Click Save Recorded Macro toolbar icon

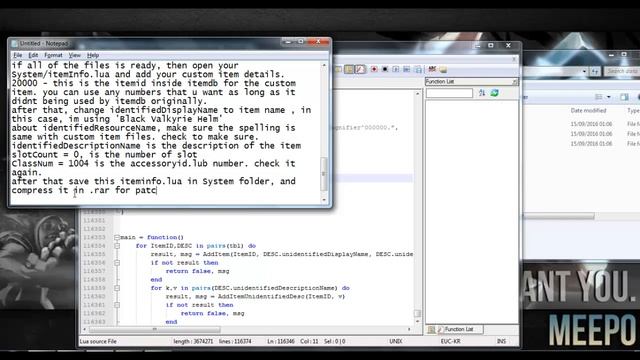pos(418,69)
